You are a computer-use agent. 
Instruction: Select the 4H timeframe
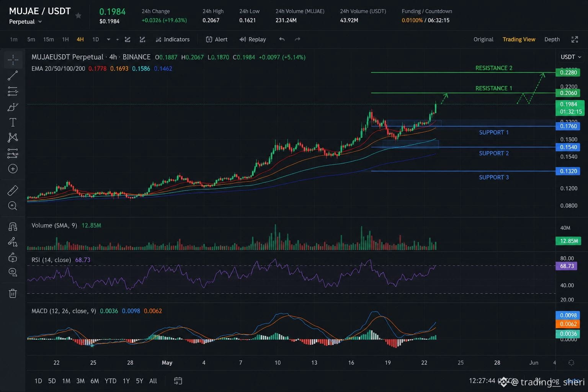(80, 39)
